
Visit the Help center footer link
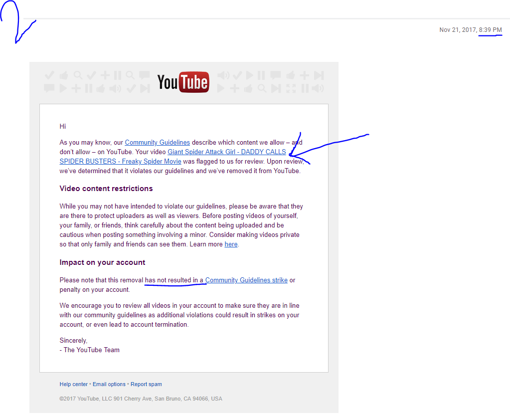[73, 384]
